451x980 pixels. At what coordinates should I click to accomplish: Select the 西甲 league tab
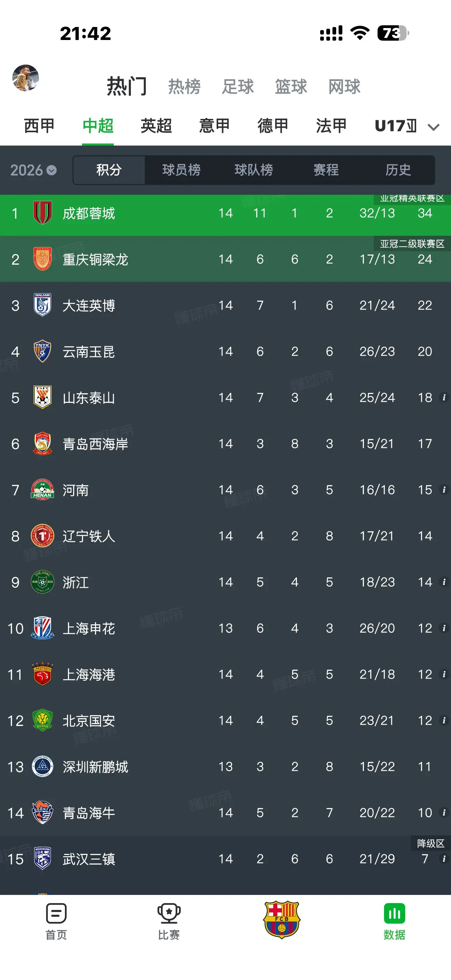pyautogui.click(x=39, y=126)
